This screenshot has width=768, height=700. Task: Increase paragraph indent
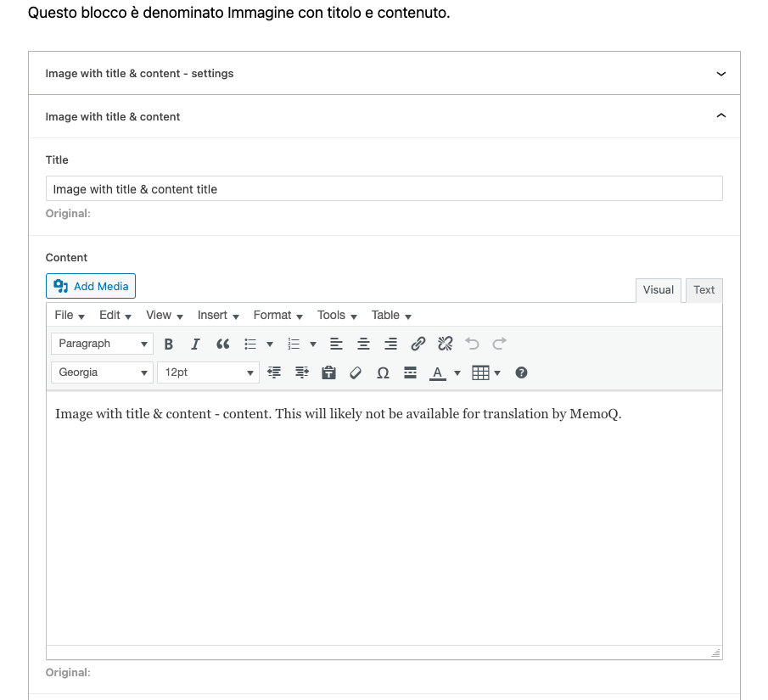click(302, 372)
